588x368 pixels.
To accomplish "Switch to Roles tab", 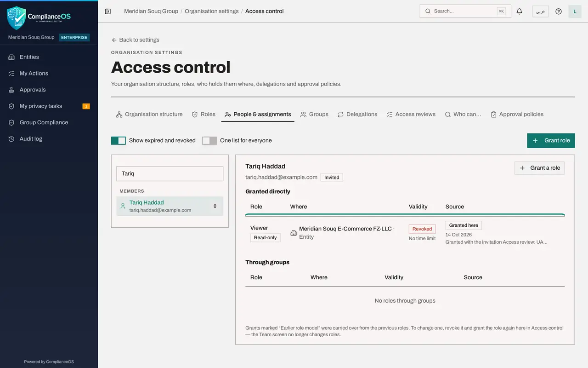I will (x=204, y=114).
